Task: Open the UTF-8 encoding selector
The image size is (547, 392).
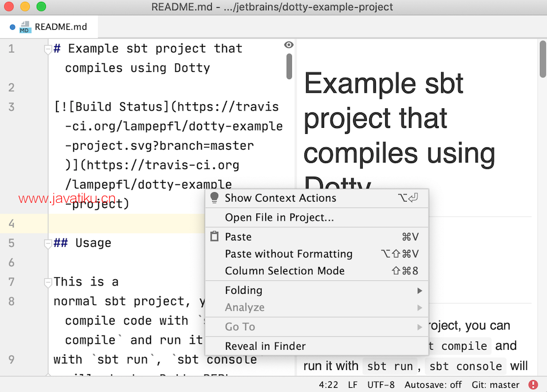Action: (381, 385)
